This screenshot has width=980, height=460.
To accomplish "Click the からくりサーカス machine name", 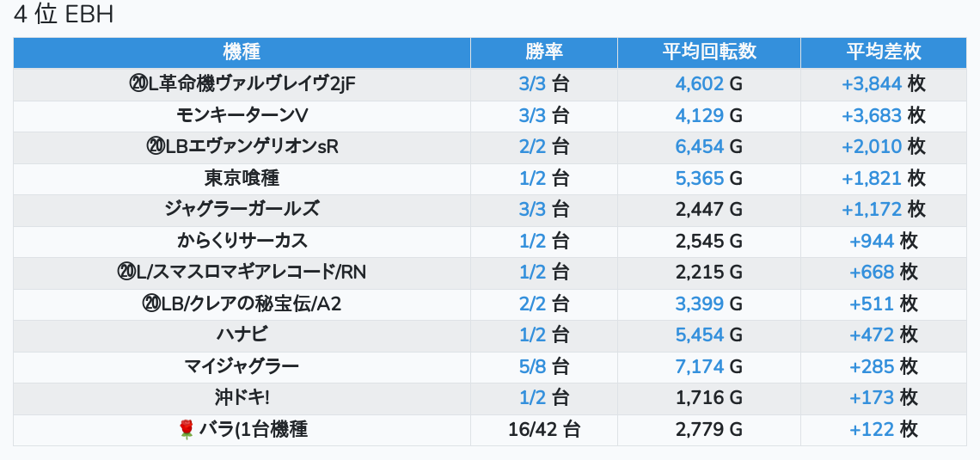I will (242, 241).
